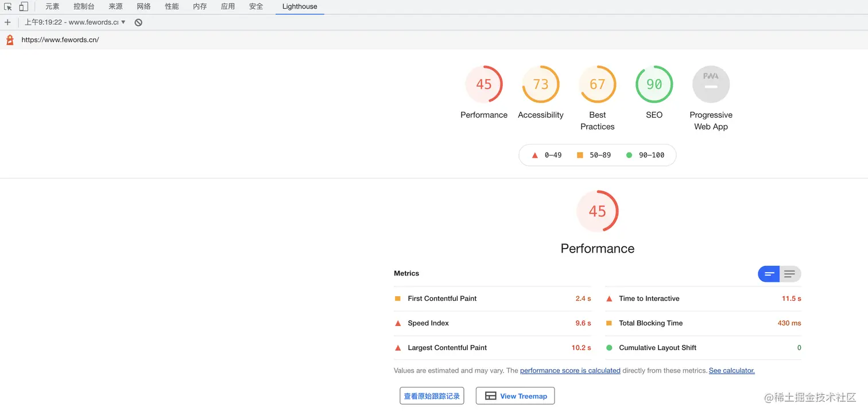This screenshot has width=868, height=415.
Task: Select expanded metrics description view toggle
Action: point(790,274)
